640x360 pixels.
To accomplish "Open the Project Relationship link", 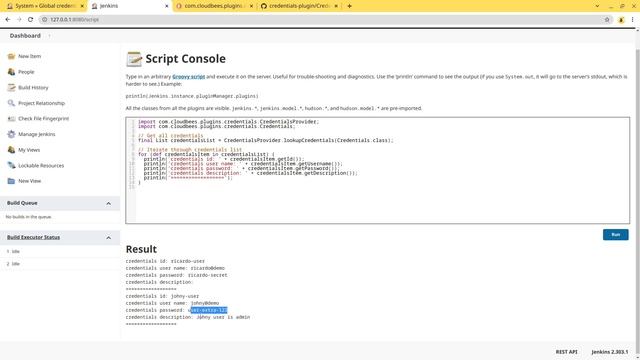I will coord(41,103).
